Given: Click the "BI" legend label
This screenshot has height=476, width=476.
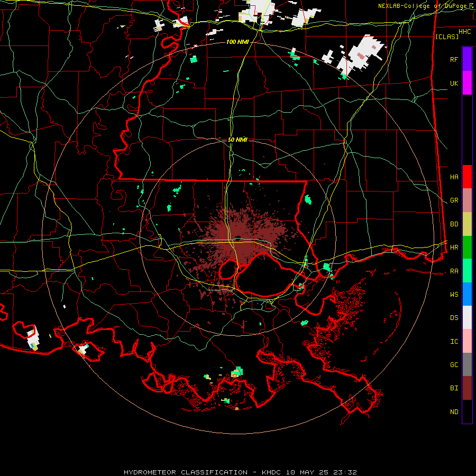Looking at the screenshot, I should [454, 388].
